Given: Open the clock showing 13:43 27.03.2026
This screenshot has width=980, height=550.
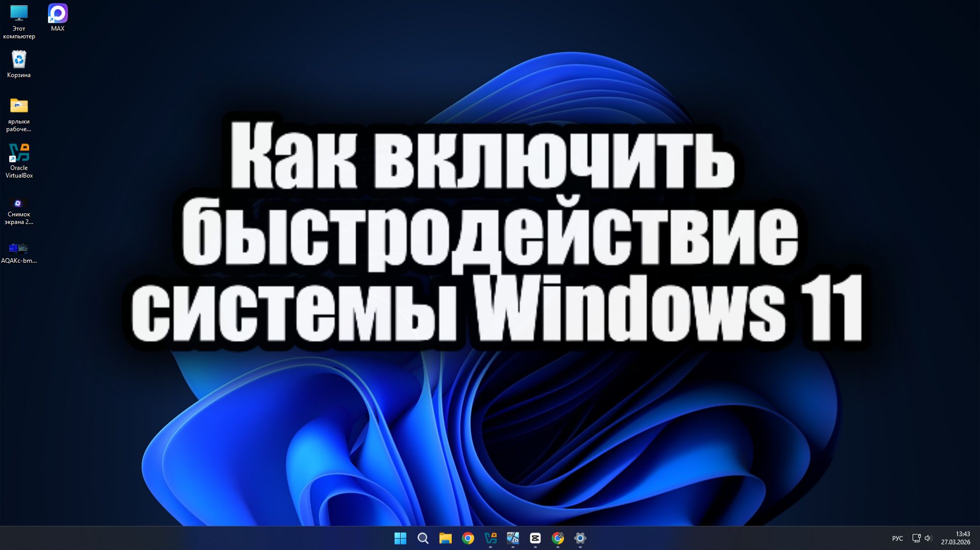Looking at the screenshot, I should click(955, 538).
